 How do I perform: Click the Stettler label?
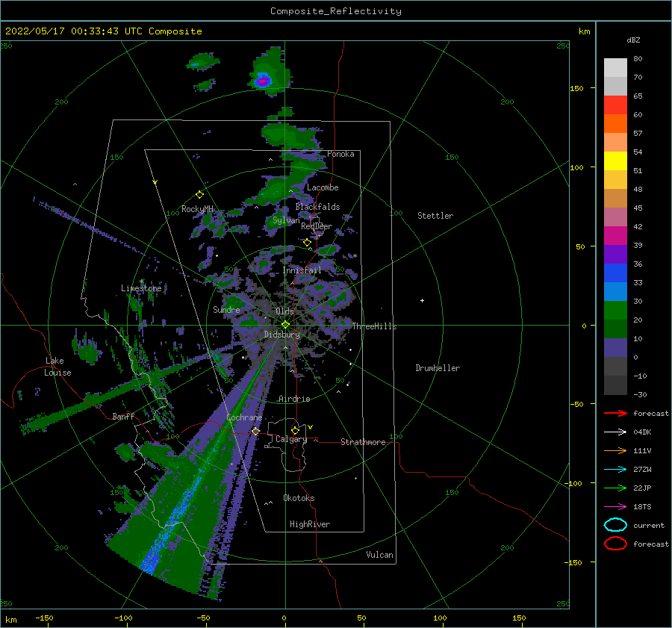pyautogui.click(x=435, y=216)
